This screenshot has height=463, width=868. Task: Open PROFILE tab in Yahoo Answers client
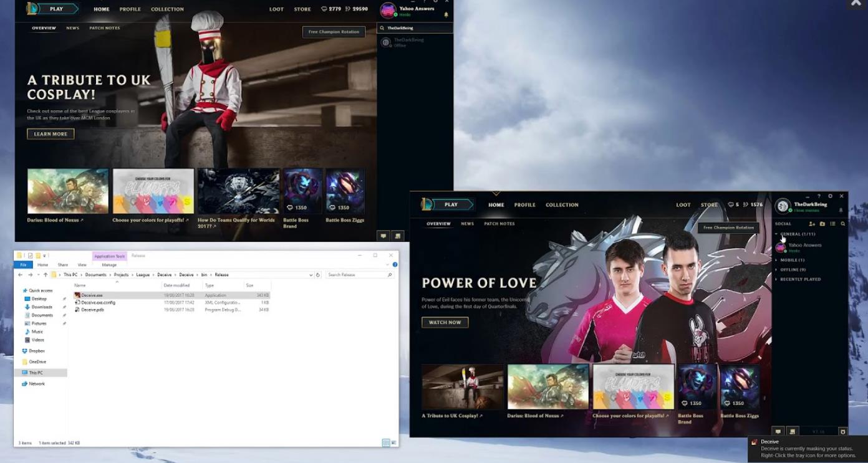click(130, 9)
